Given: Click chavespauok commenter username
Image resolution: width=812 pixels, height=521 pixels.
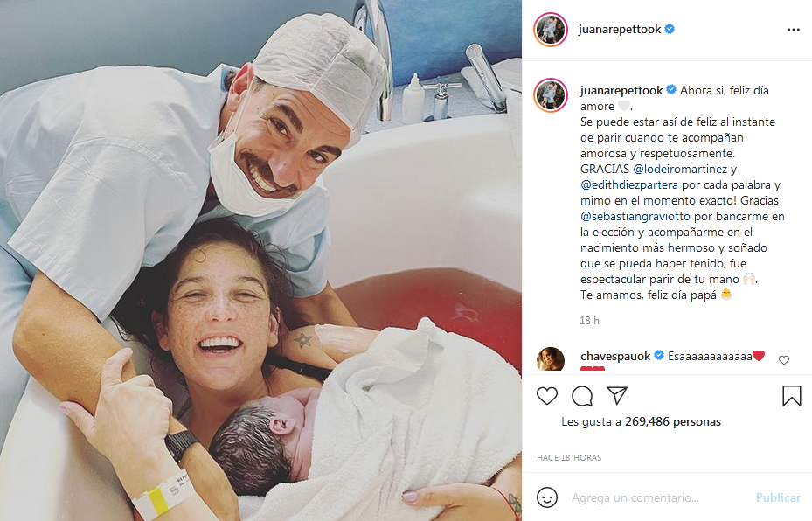Looking at the screenshot, I should click(615, 357).
